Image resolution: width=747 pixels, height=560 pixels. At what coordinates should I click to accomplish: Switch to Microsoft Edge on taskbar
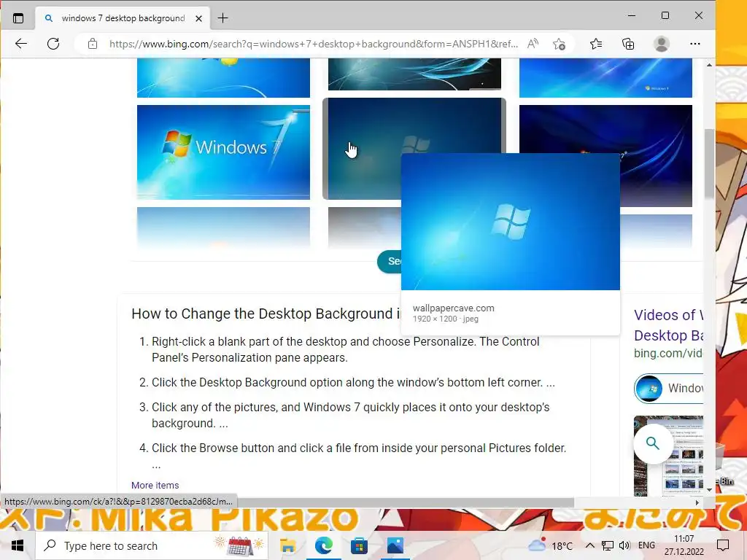tap(323, 545)
